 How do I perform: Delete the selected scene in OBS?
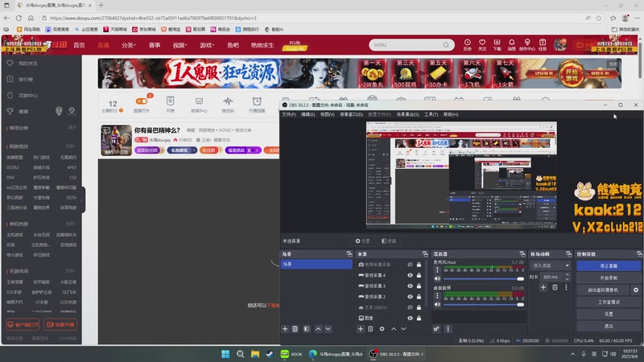[295, 329]
